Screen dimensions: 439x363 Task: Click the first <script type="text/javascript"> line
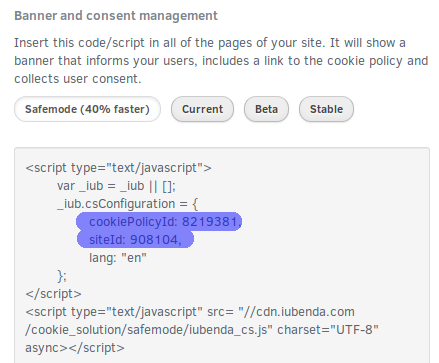point(118,168)
